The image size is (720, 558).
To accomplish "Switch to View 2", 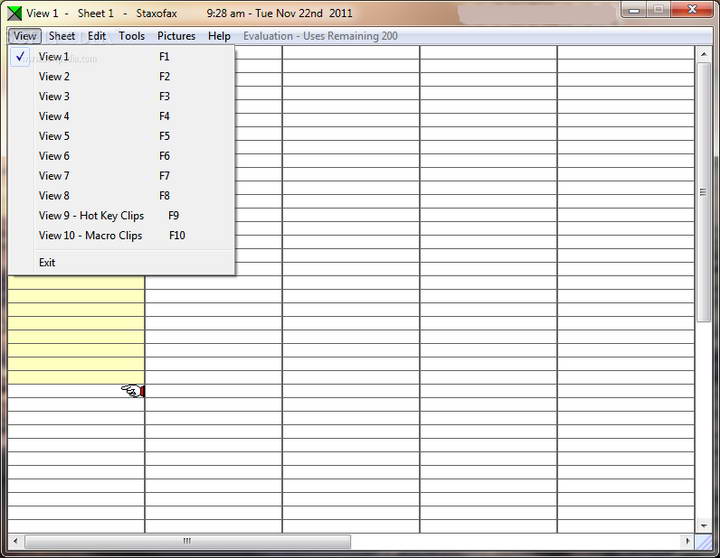I will click(122, 76).
